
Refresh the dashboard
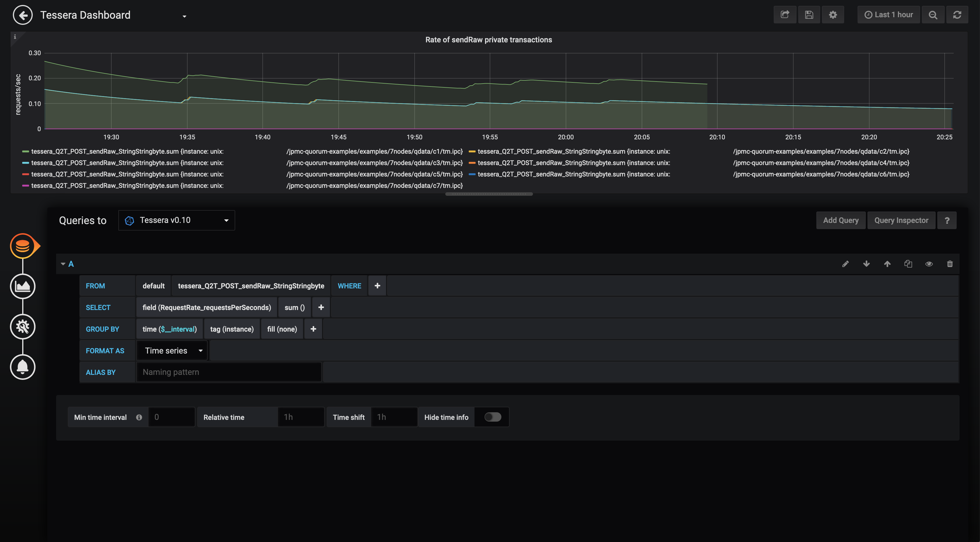(957, 15)
